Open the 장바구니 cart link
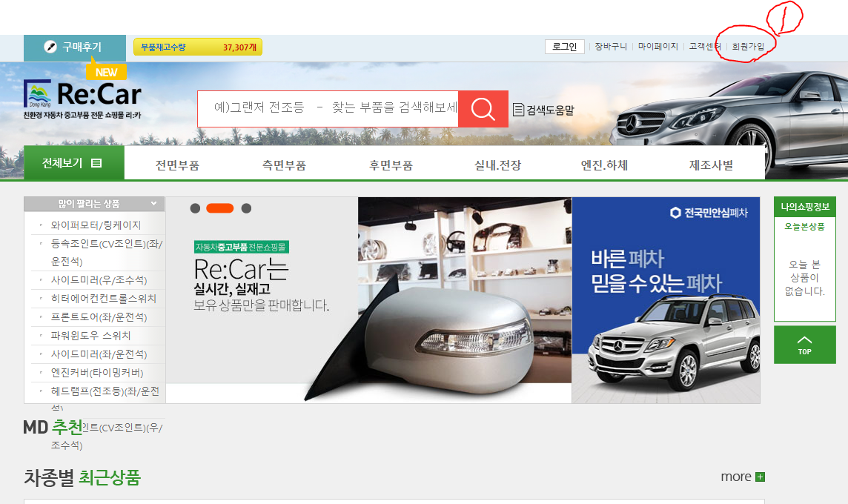The width and height of the screenshot is (848, 504). pos(611,47)
